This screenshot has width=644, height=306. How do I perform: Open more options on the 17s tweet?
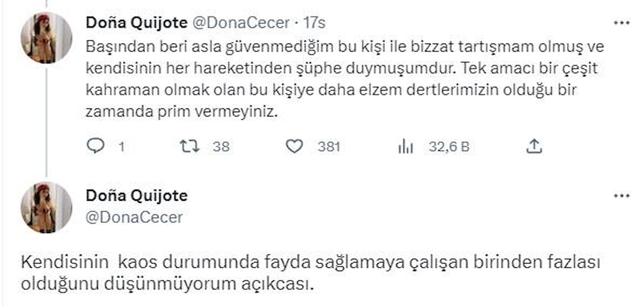[621, 23]
